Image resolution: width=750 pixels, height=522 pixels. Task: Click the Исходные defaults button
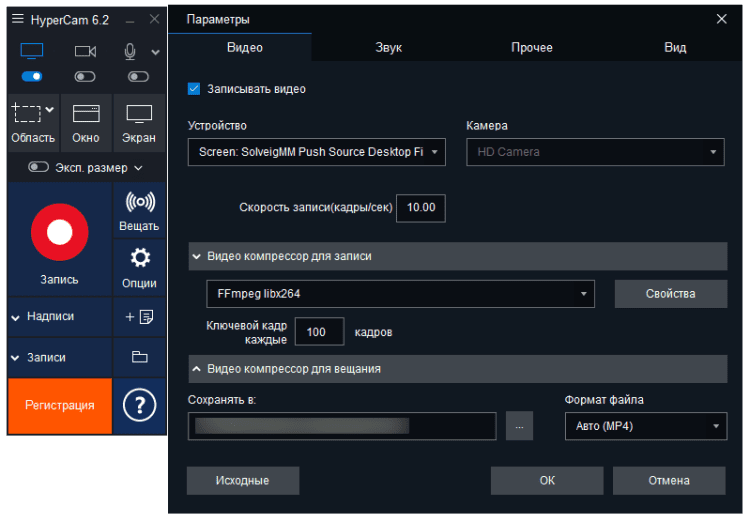pyautogui.click(x=243, y=480)
